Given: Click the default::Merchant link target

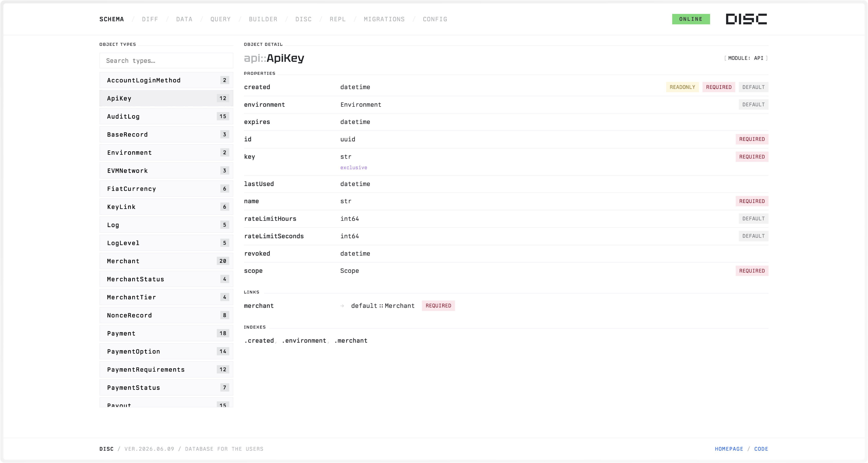Looking at the screenshot, I should (x=383, y=306).
